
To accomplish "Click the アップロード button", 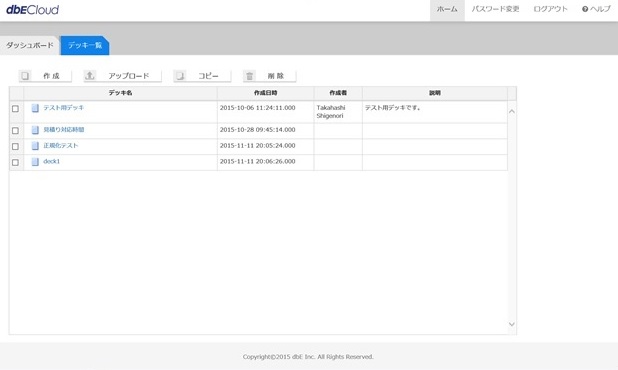I will pyautogui.click(x=123, y=76).
